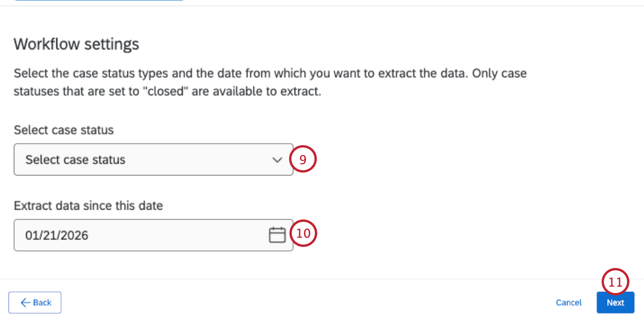The width and height of the screenshot is (644, 320).
Task: Click the blue progress bar at top
Action: [98, 1]
